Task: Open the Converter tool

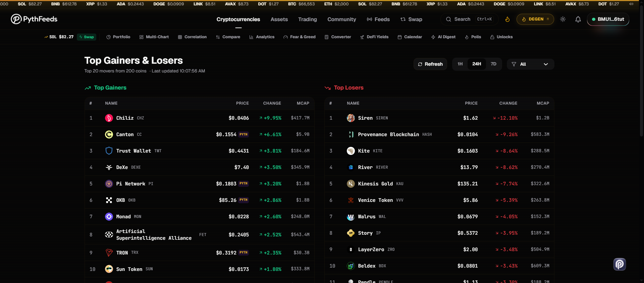Action: click(338, 37)
